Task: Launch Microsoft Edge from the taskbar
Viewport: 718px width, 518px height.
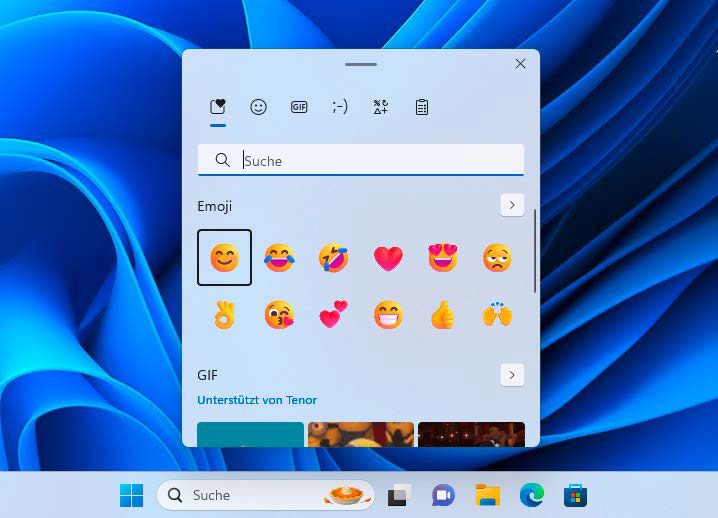Action: (532, 495)
